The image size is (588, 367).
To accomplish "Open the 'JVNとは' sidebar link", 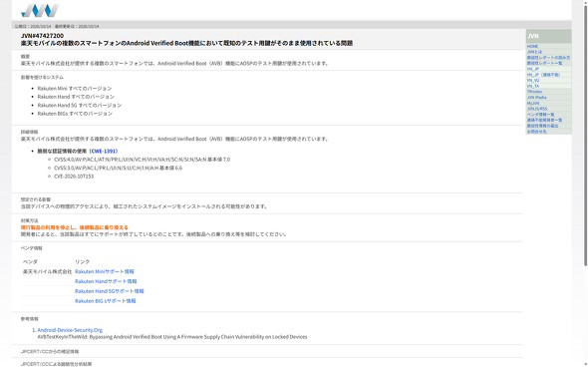I will pos(534,52).
